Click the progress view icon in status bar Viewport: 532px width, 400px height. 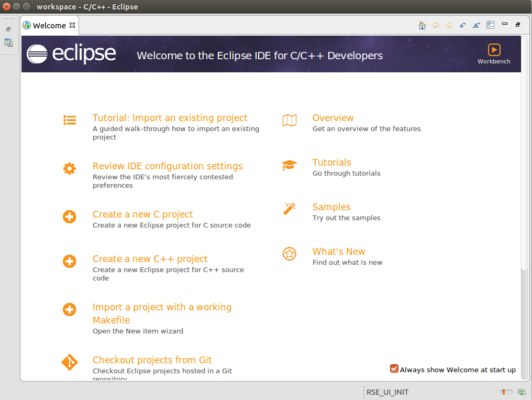[x=522, y=392]
